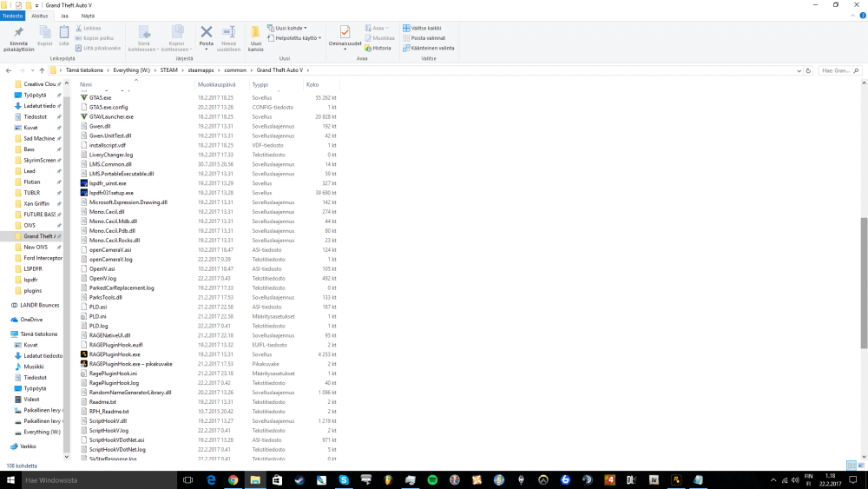
Task: Go back with the left arrow
Action: click(9, 70)
